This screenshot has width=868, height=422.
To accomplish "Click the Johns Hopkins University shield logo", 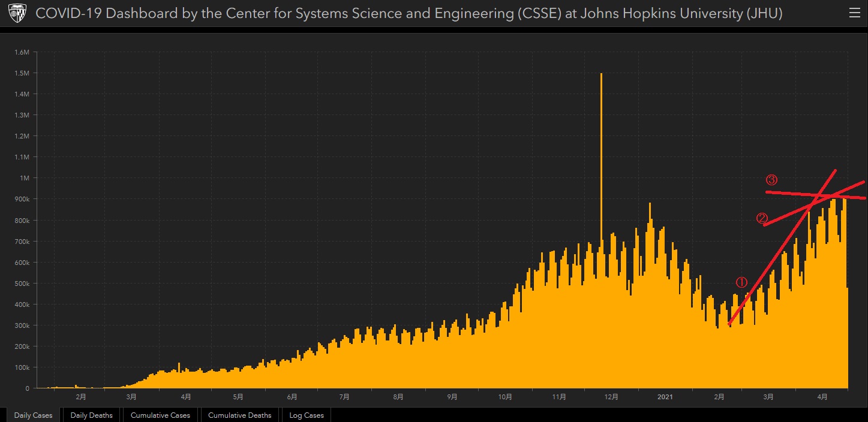I will tap(17, 13).
